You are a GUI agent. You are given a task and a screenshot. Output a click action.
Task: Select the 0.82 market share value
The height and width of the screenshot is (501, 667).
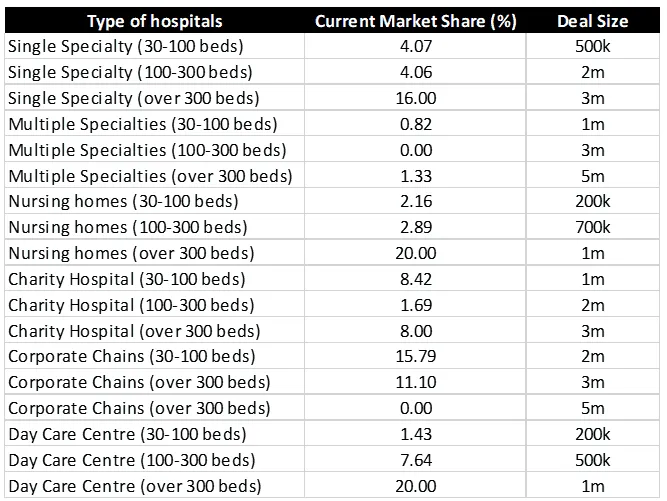click(415, 124)
